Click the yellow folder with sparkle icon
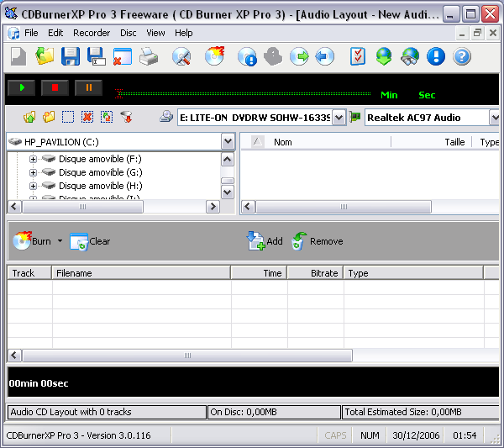504x448 pixels. (49, 117)
